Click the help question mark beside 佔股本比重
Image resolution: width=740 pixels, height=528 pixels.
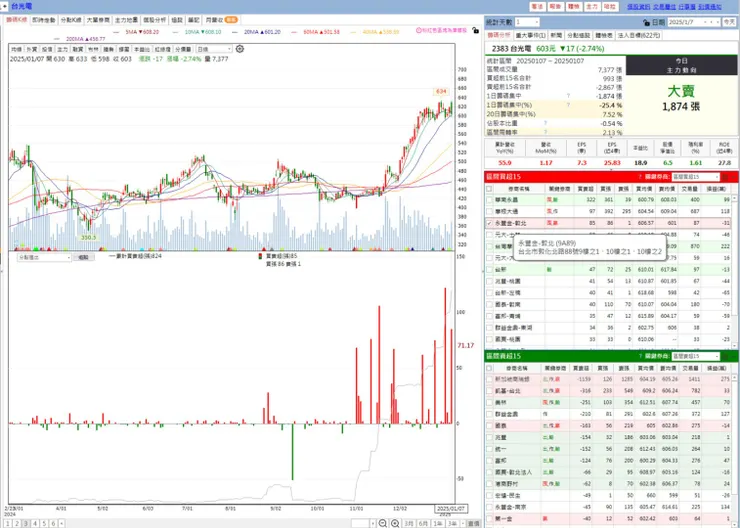click(545, 123)
